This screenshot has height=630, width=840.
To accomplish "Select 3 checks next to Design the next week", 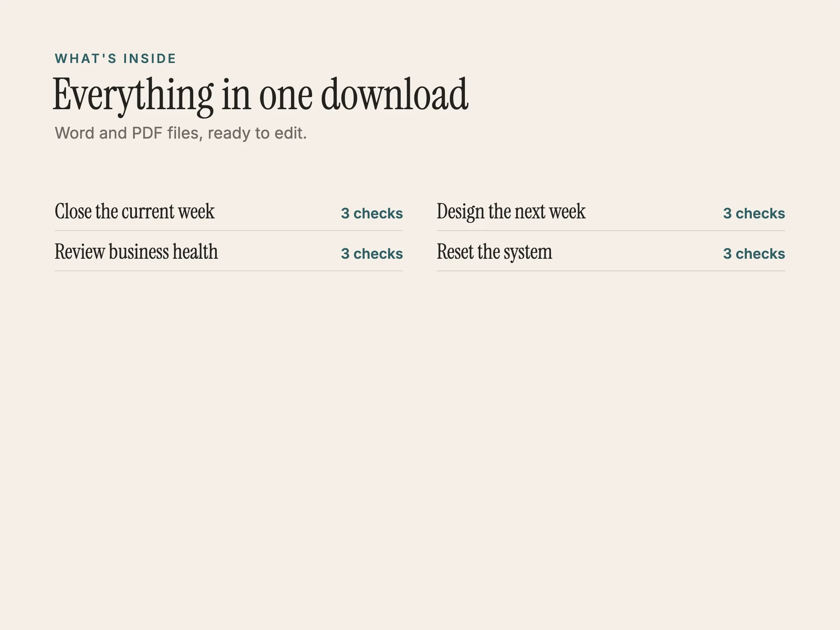I will pos(754,213).
